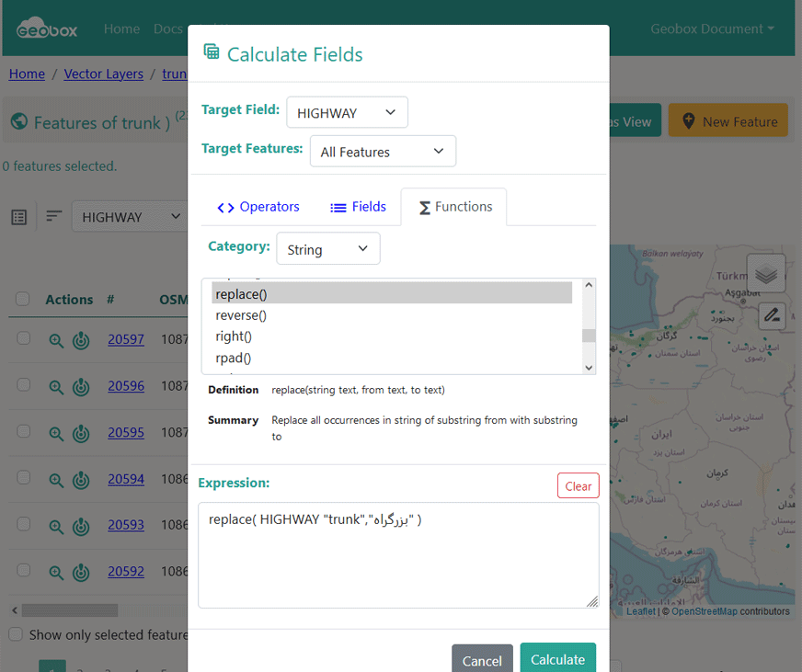Click the function list scrollbar
The width and height of the screenshot is (802, 672).
589,326
